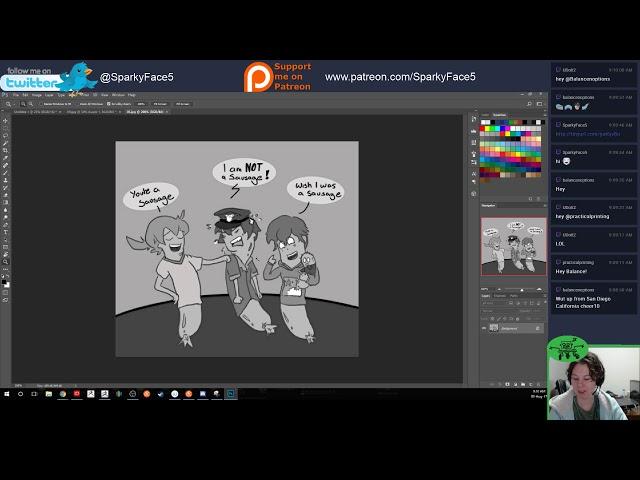Viewport: 640px width, 480px height.
Task: Open Navigator panel flyout menu
Action: [545, 205]
